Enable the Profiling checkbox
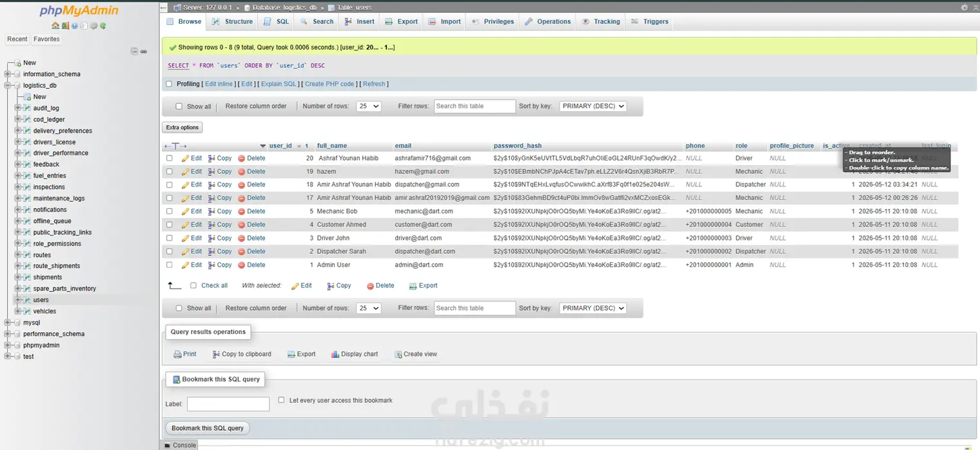 pyautogui.click(x=169, y=84)
